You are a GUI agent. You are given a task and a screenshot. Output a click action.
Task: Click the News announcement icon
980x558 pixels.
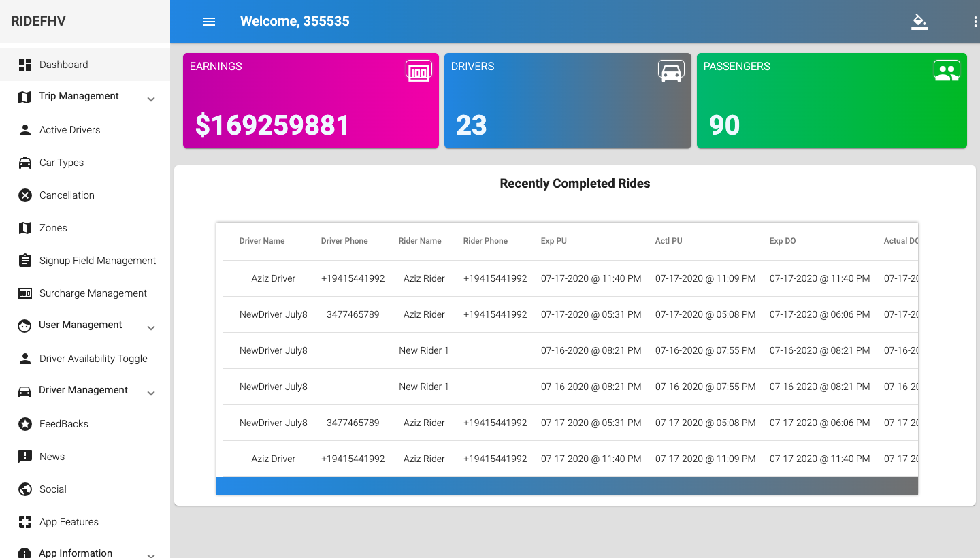(x=25, y=456)
